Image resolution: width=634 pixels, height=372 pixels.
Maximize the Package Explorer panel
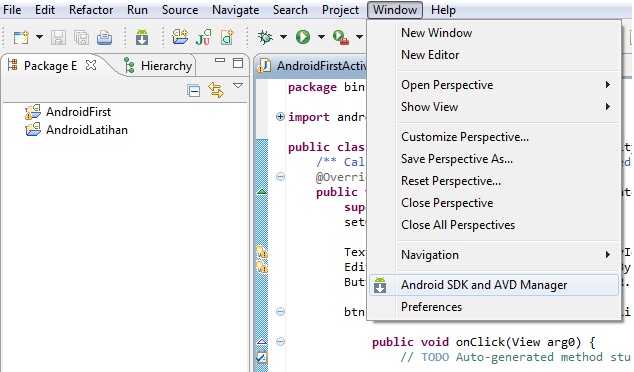click(x=238, y=63)
